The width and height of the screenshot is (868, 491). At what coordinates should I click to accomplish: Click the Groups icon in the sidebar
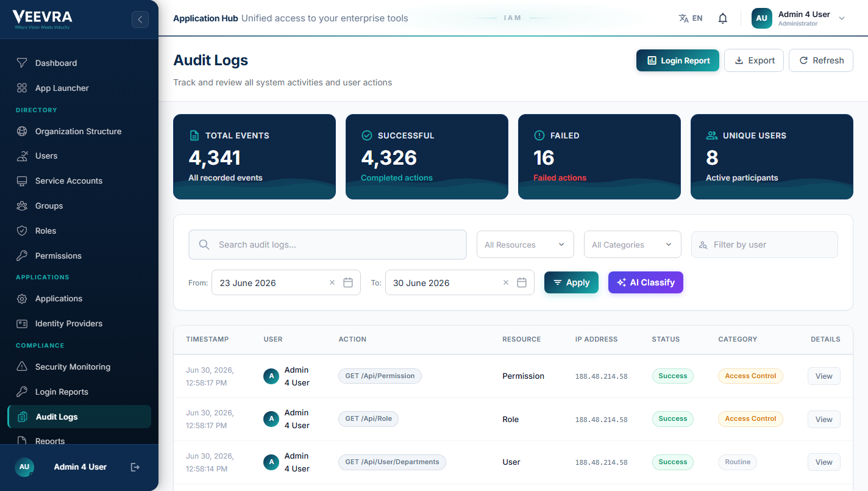22,206
